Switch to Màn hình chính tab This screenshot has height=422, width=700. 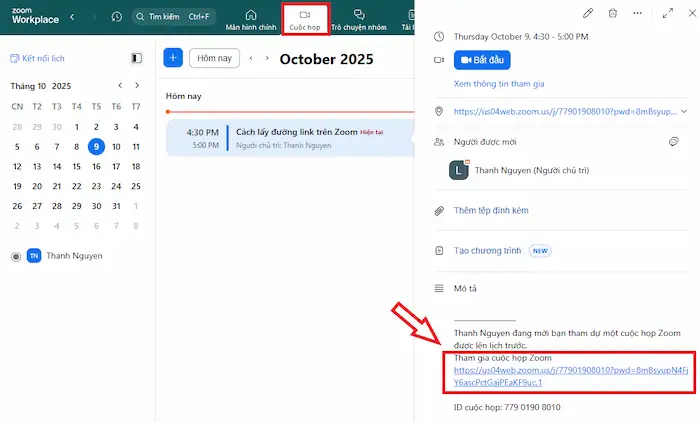(250, 19)
